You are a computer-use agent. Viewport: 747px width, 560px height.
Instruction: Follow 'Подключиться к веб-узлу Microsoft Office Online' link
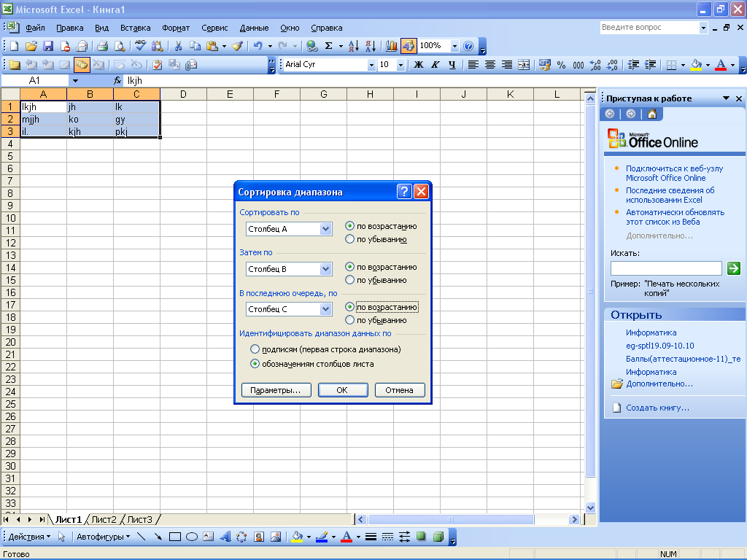(674, 173)
